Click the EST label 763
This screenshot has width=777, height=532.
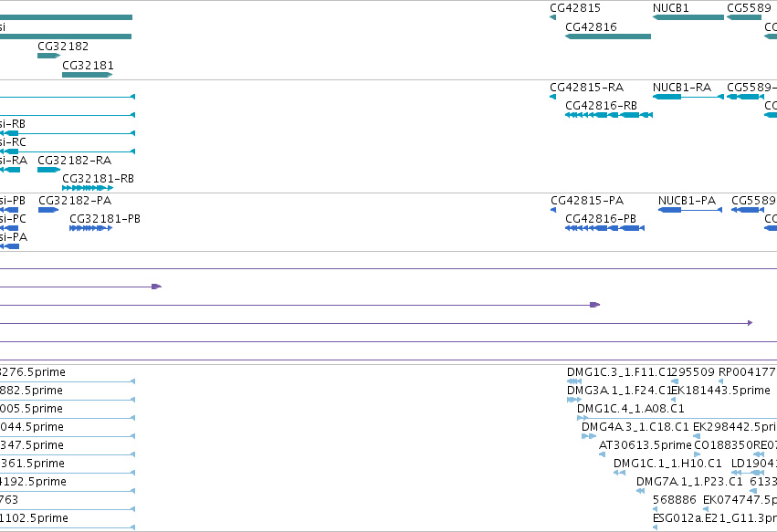[x=9, y=500]
